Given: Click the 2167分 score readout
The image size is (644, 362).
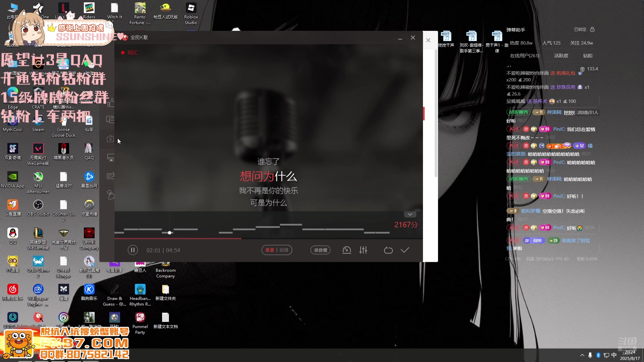Looking at the screenshot, I should click(406, 225).
